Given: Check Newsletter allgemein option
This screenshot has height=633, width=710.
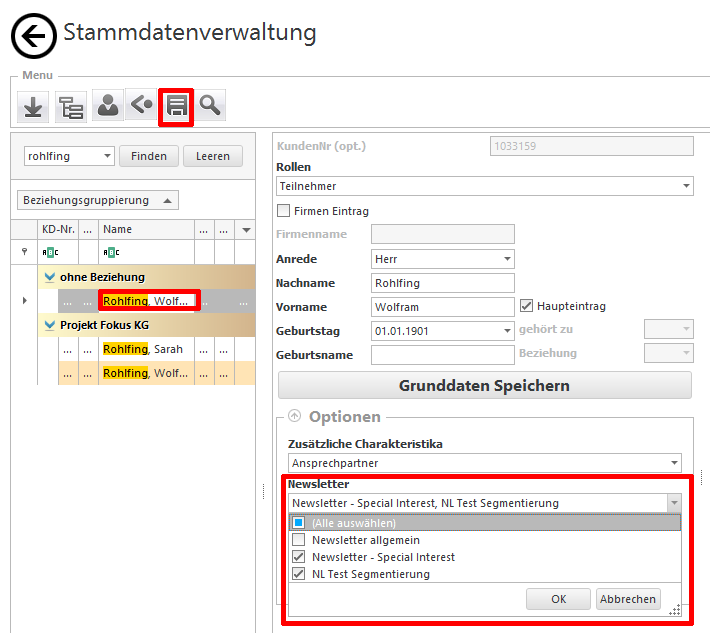Looking at the screenshot, I should [298, 540].
